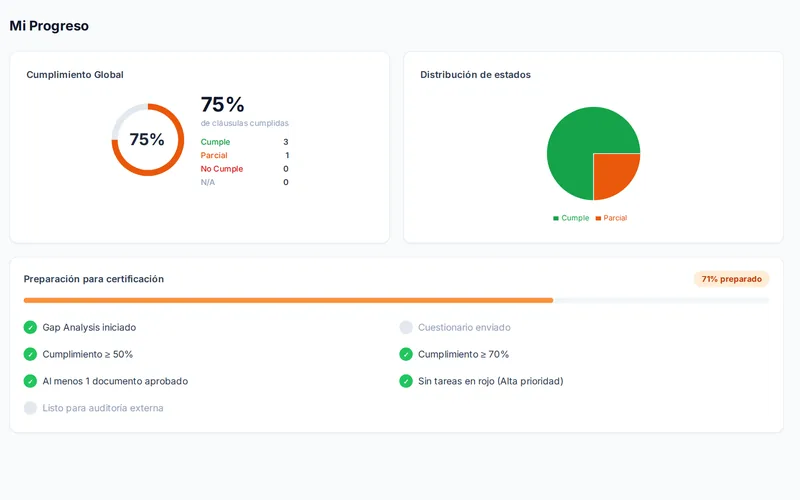Click the green check beside Gap Analysis iniciado
Screen dimensions: 800x500
tap(30, 327)
